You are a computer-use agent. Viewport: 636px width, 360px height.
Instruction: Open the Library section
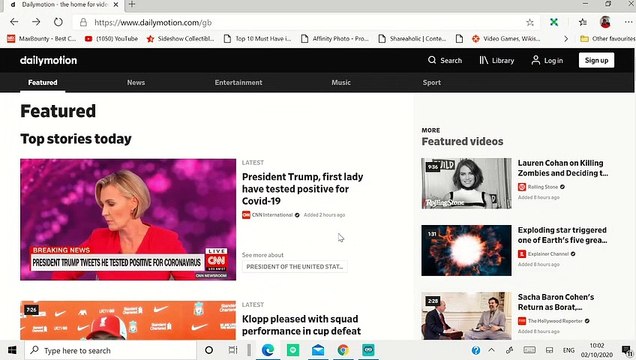click(497, 60)
